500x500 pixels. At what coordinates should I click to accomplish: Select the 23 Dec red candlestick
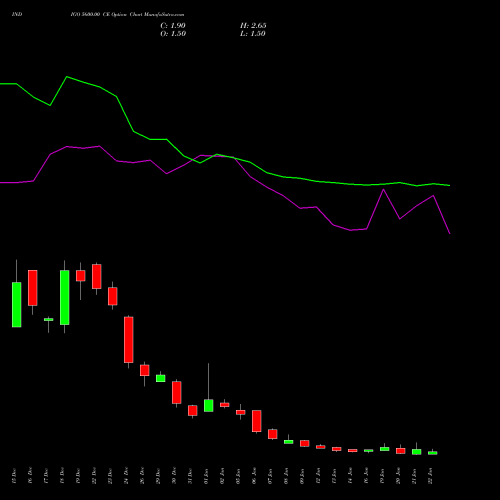[113, 296]
